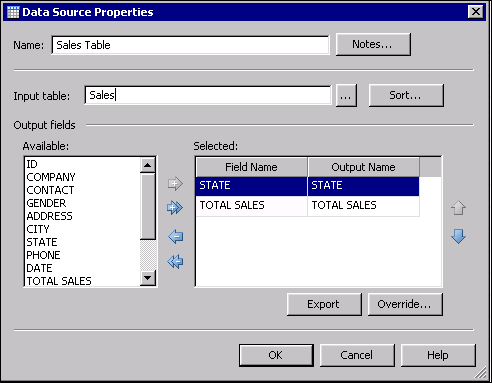The width and height of the screenshot is (492, 383).
Task: Click the TOTAL SALES Output Name cell
Action: tap(363, 206)
